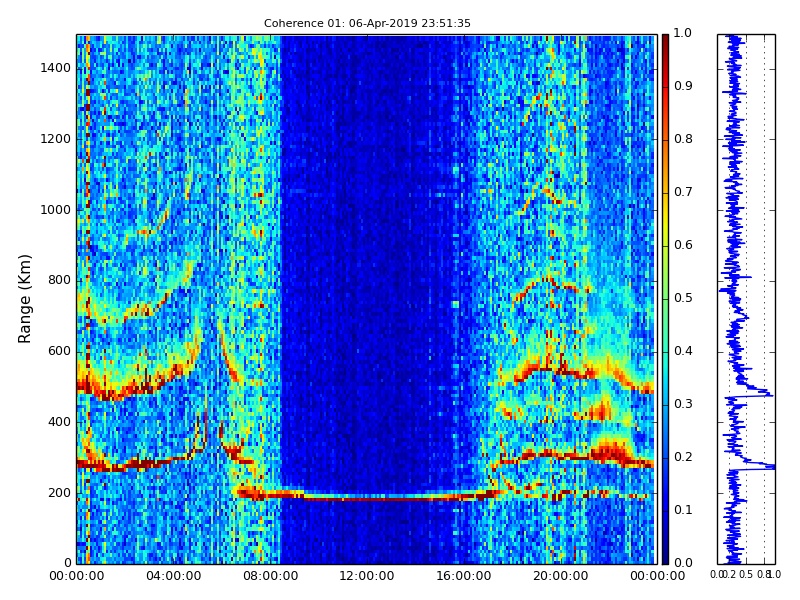Screen dimensions: 800x600
Task: Select the 0.6 colorbar tick label
Action: pos(683,245)
